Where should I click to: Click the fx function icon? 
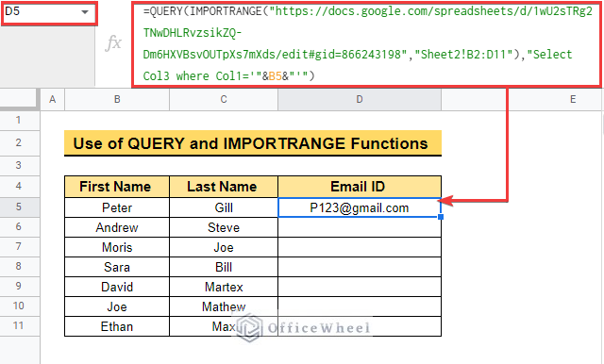point(113,42)
